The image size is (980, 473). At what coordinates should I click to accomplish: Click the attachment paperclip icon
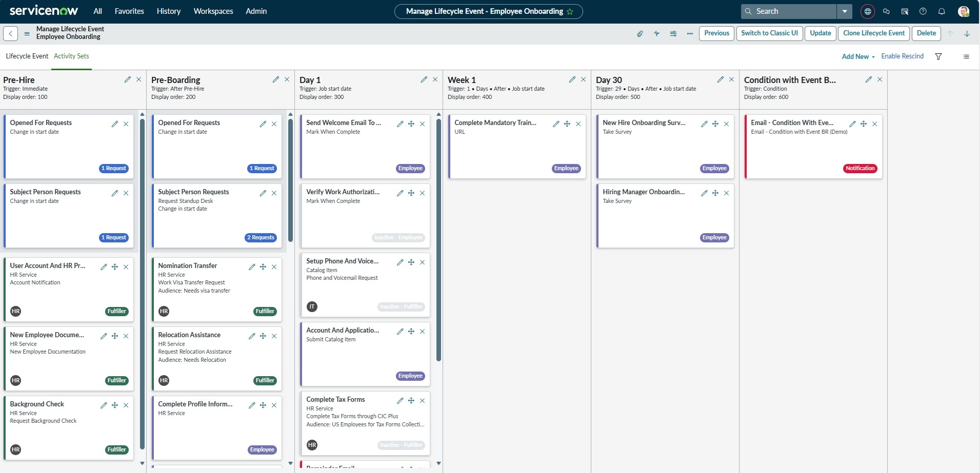[x=640, y=34]
